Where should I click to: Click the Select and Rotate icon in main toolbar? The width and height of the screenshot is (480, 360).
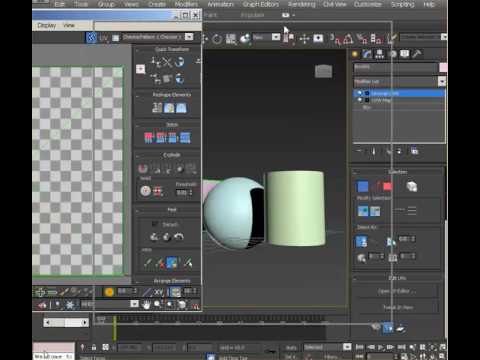[x=217, y=39]
